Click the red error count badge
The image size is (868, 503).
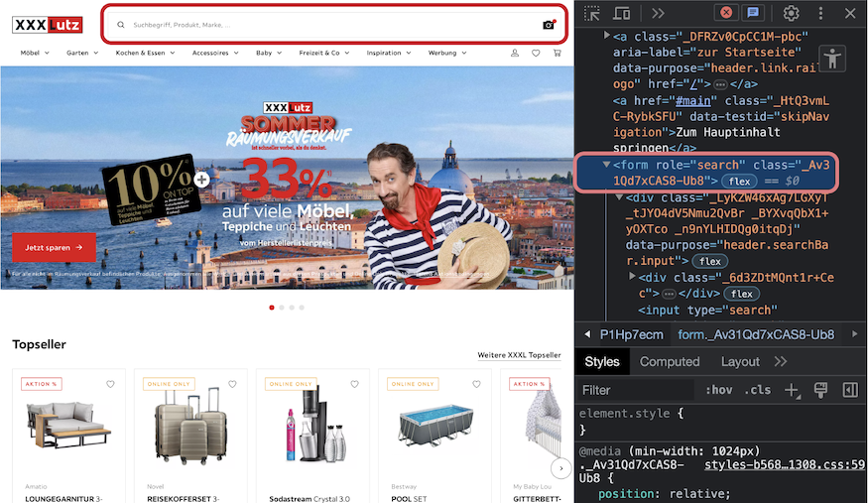coord(726,12)
